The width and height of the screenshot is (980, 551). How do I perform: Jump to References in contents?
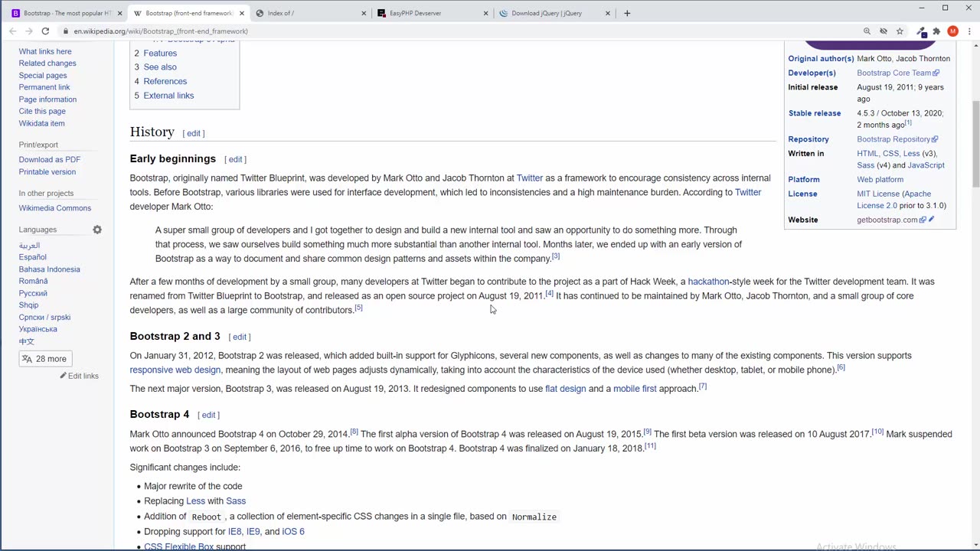[165, 81]
